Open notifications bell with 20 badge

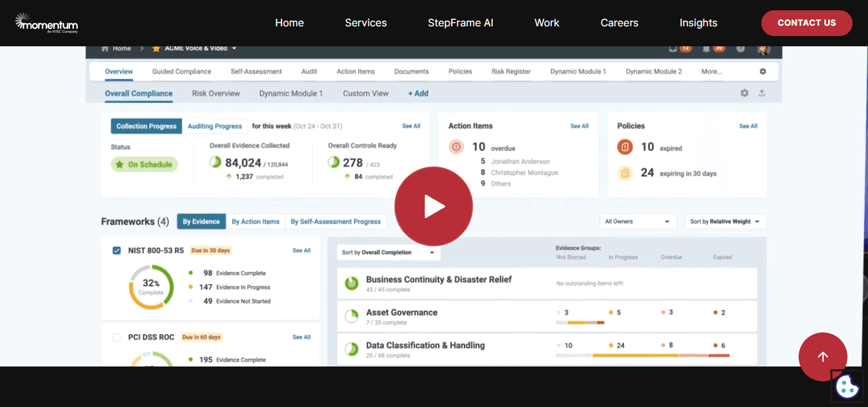pyautogui.click(x=707, y=48)
